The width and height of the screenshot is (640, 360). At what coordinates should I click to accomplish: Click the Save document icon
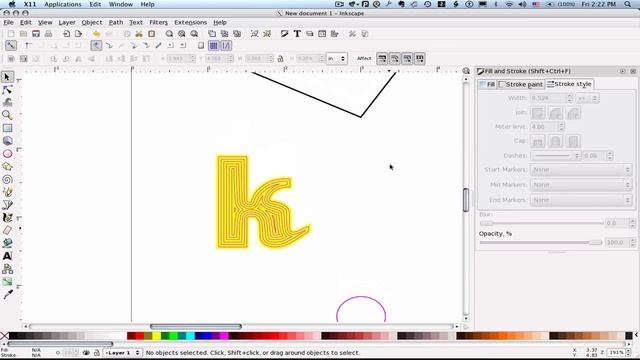36,34
